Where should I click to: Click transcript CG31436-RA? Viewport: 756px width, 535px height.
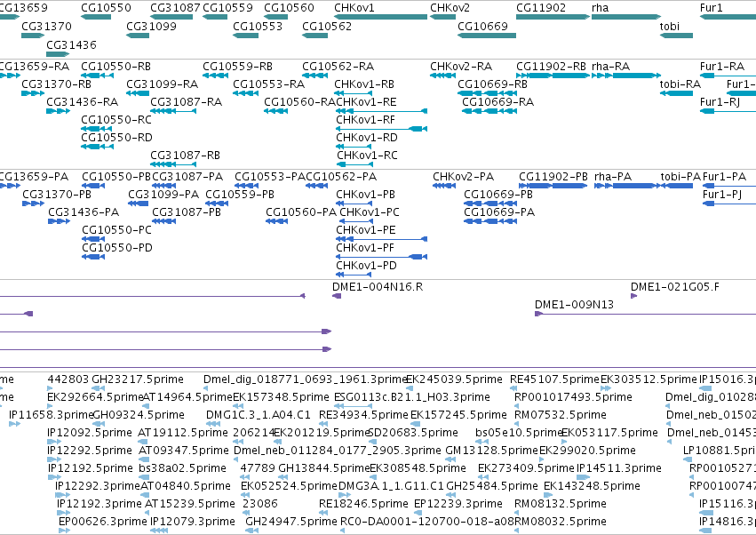(82, 102)
